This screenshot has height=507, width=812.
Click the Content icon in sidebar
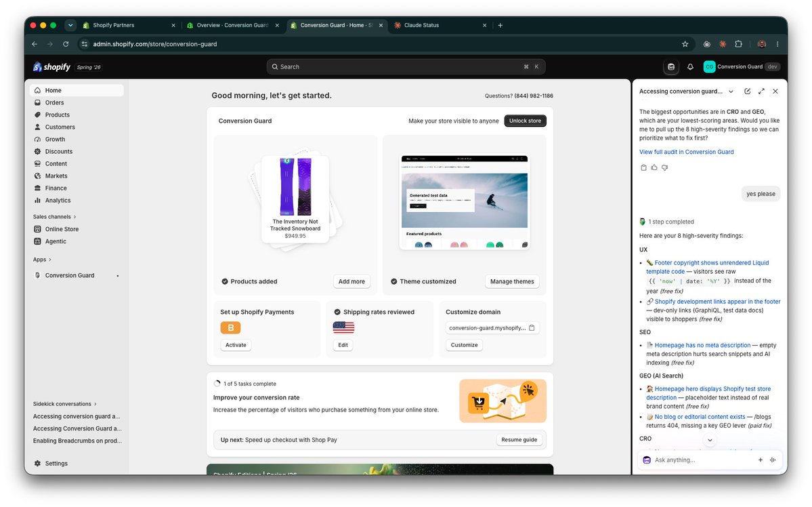[x=37, y=164]
